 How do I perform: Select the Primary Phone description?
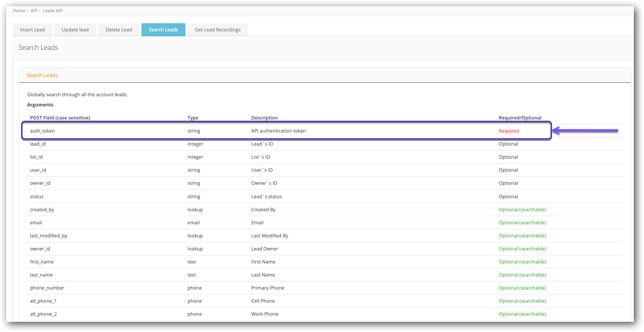(268, 288)
